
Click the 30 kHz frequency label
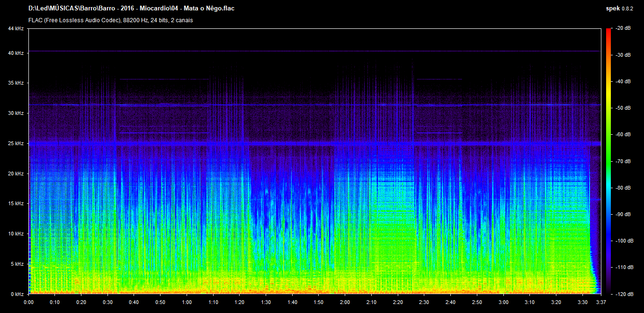[x=16, y=113]
